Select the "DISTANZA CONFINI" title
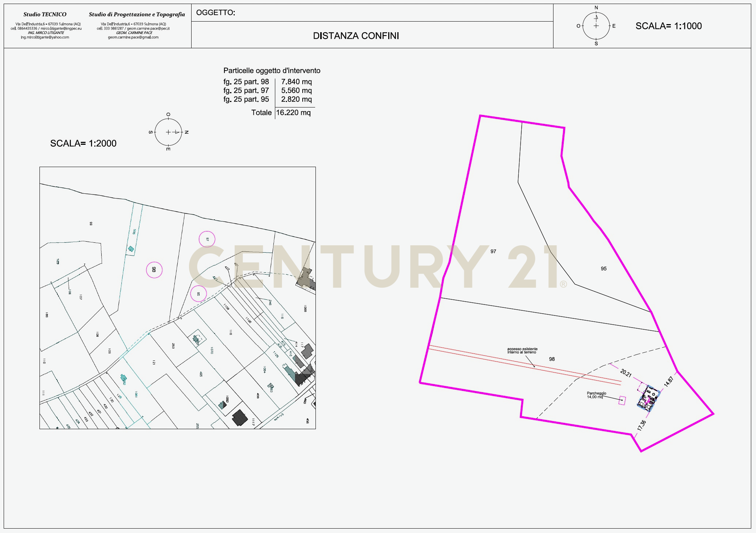 coord(356,36)
